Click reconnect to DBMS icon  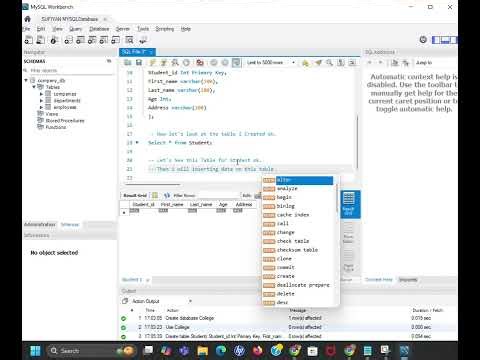(143, 40)
